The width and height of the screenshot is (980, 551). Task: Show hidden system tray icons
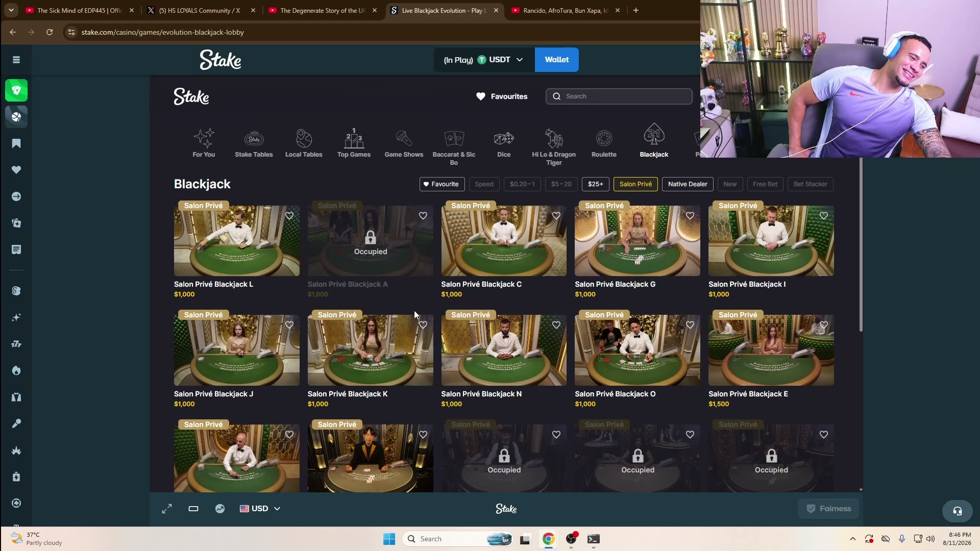[852, 539]
